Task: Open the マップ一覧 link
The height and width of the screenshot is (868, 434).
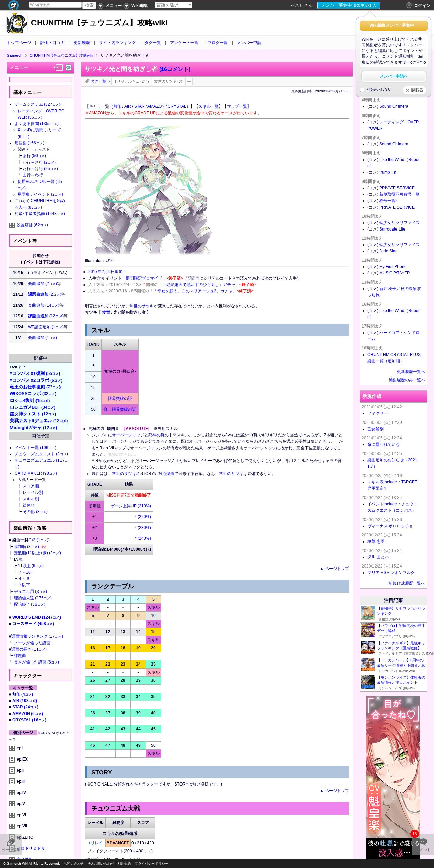Action: (237, 106)
